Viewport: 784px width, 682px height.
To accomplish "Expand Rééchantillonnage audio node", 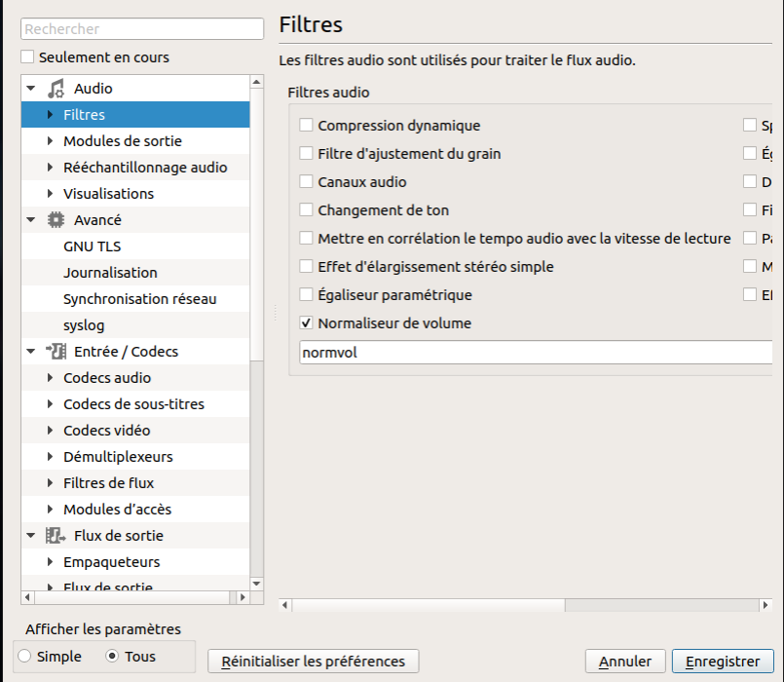I will coord(50,168).
